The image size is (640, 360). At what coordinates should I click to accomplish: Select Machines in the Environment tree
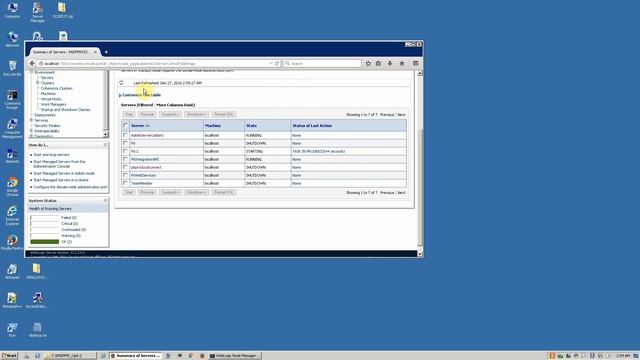pyautogui.click(x=49, y=93)
